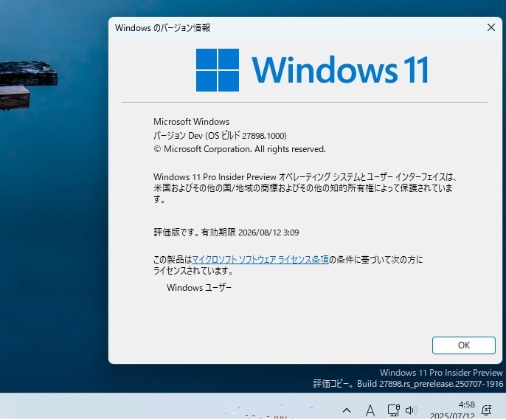Open the Microsoft Software License Terms link

pyautogui.click(x=260, y=259)
